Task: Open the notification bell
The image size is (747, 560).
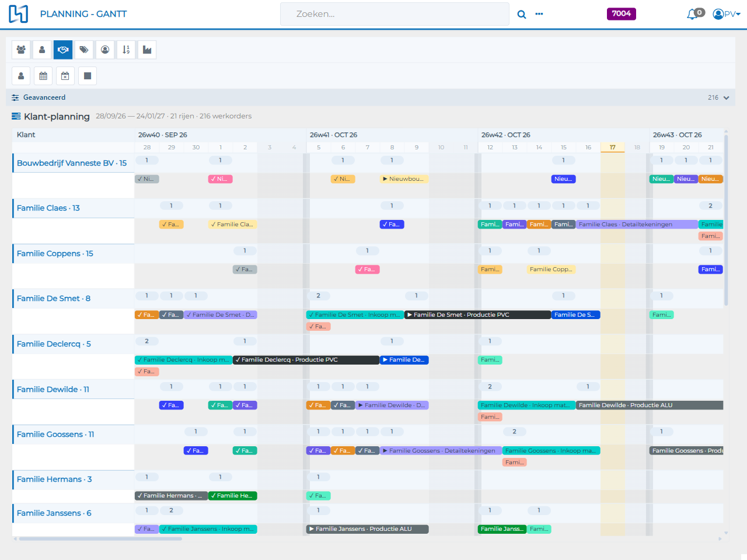Action: tap(693, 14)
